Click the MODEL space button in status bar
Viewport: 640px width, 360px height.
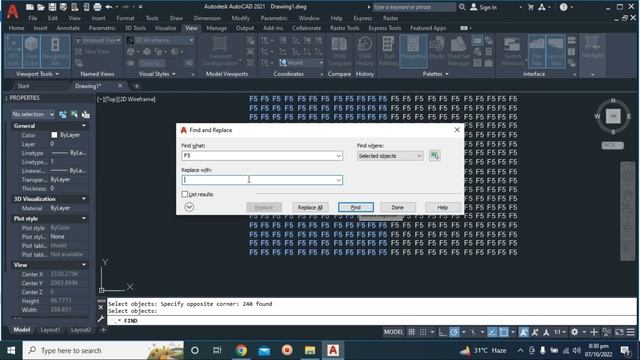tap(393, 332)
